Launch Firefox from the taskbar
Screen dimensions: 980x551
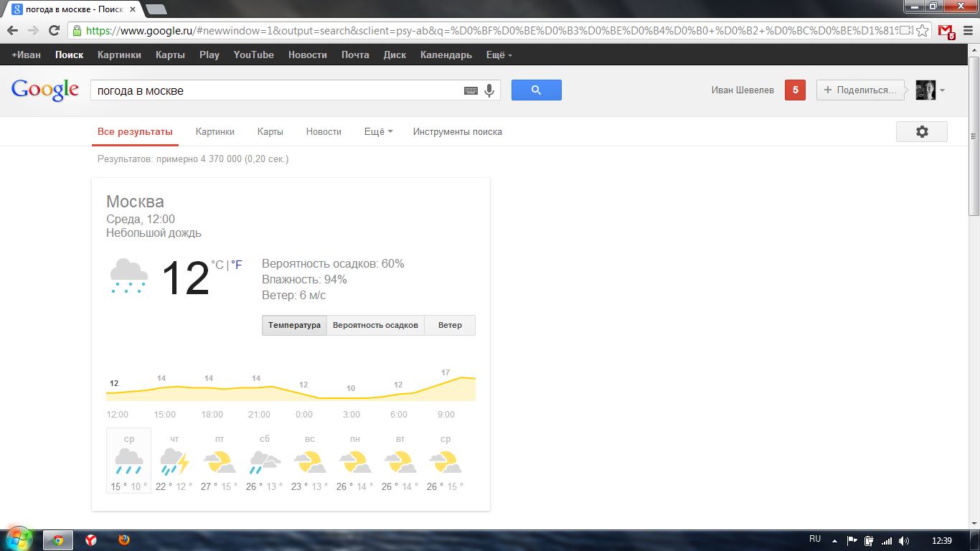[124, 540]
